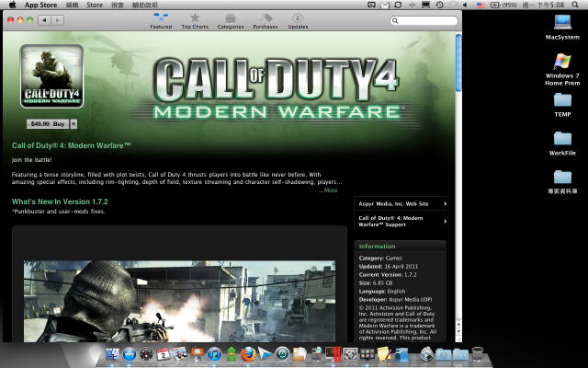Open the Purchases section
The width and height of the screenshot is (588, 368).
pos(266,20)
